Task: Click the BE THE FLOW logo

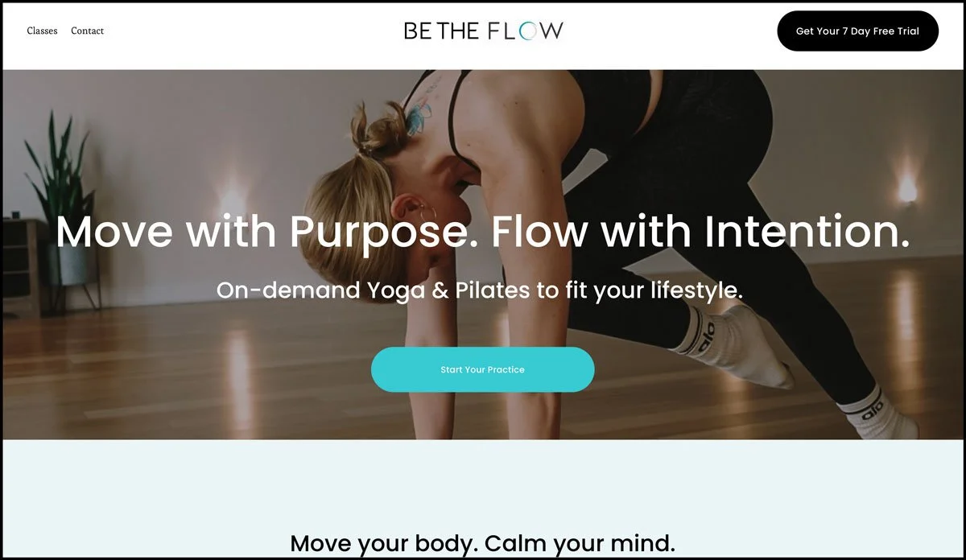Action: [x=483, y=31]
